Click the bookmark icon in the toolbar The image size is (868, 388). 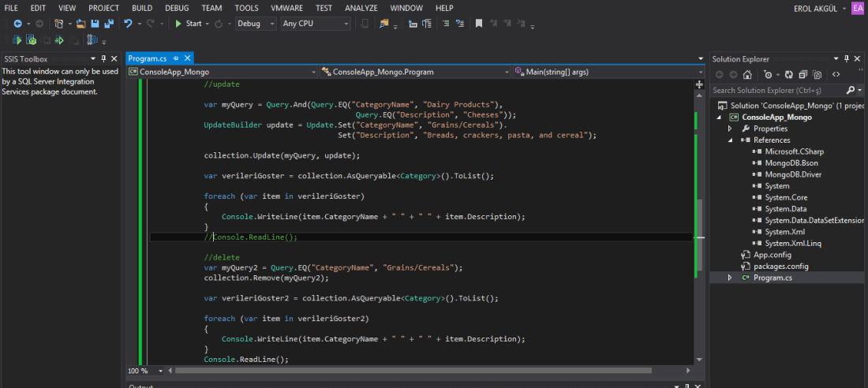pyautogui.click(x=478, y=24)
